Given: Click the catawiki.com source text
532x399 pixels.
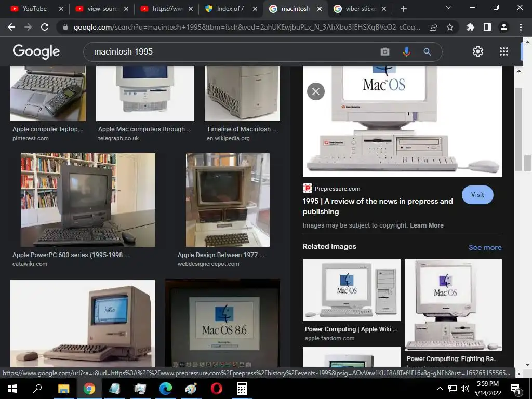Looking at the screenshot, I should click(30, 264).
